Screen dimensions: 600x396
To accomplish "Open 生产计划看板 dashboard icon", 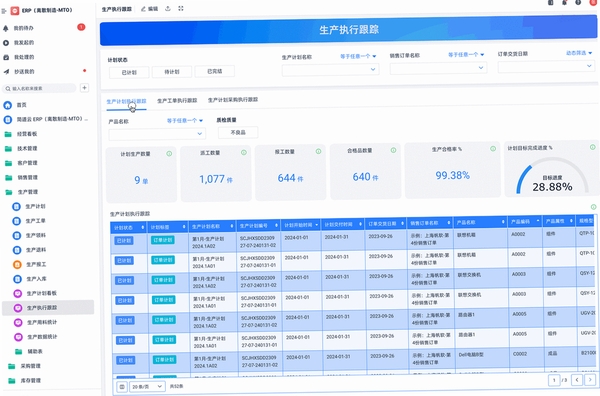I will (x=18, y=293).
